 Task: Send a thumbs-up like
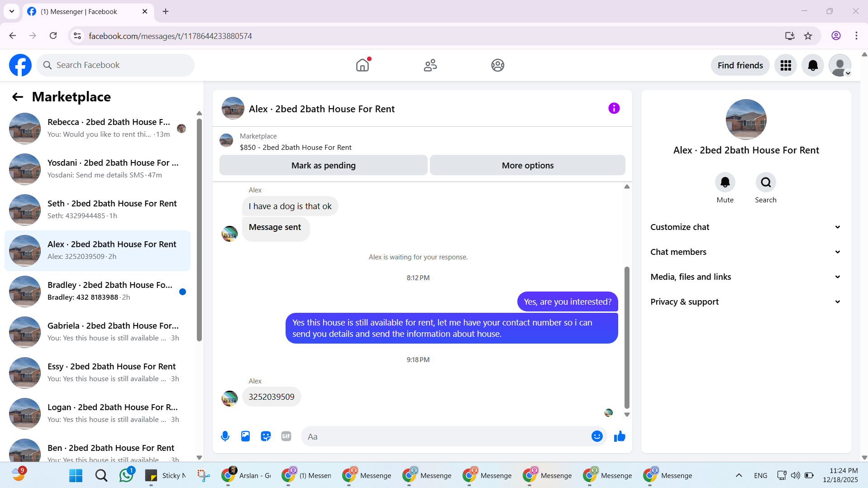pyautogui.click(x=620, y=436)
